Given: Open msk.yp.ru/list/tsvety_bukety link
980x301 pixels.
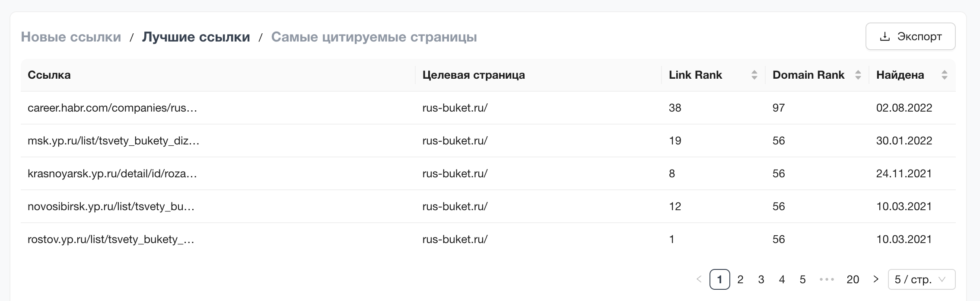Looking at the screenshot, I should pyautogui.click(x=113, y=141).
